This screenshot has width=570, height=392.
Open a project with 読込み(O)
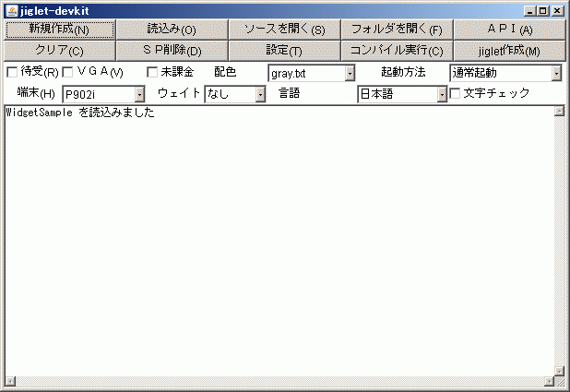172,30
